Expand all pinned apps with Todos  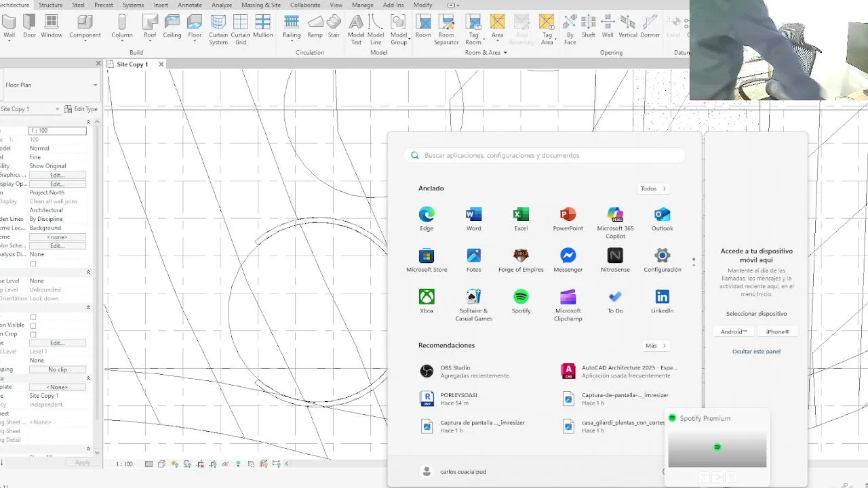[x=653, y=188]
